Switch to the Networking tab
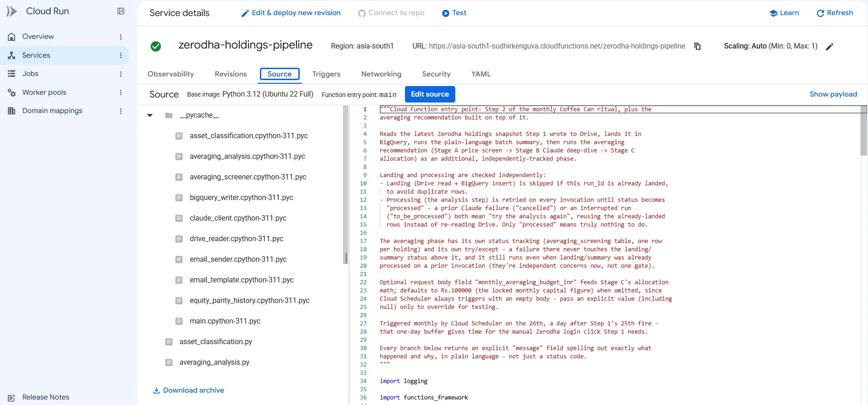 tap(381, 74)
